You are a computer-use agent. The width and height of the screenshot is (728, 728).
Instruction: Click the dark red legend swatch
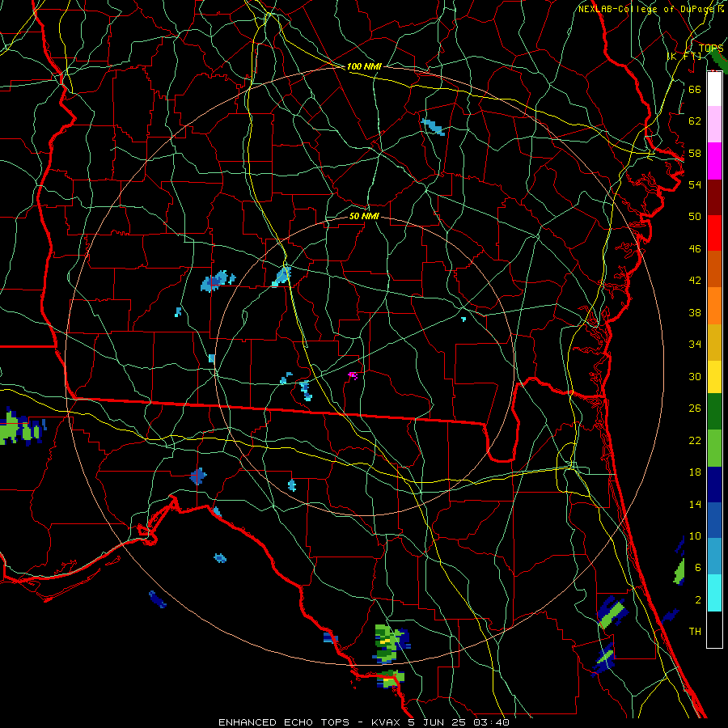point(714,197)
